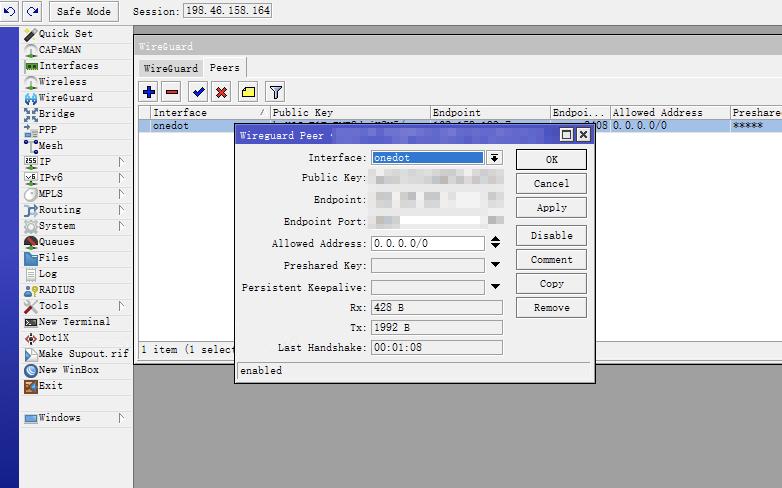Click the red minus Remove icon
Screen dimensions: 782x488
coord(172,92)
